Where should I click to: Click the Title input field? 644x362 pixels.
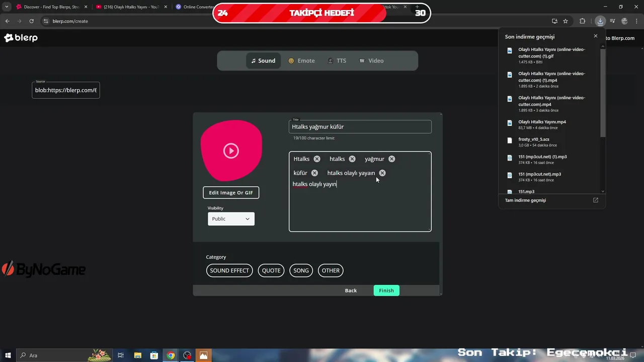(360, 127)
